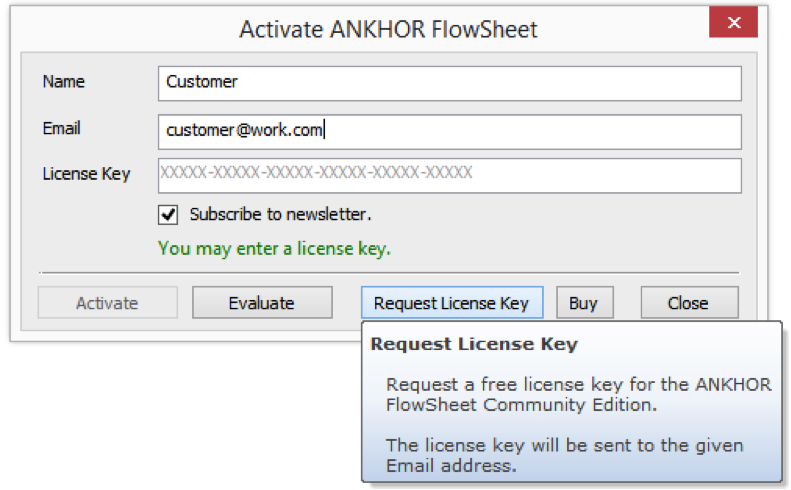
Task: Click the Request License Key button
Action: click(x=451, y=303)
